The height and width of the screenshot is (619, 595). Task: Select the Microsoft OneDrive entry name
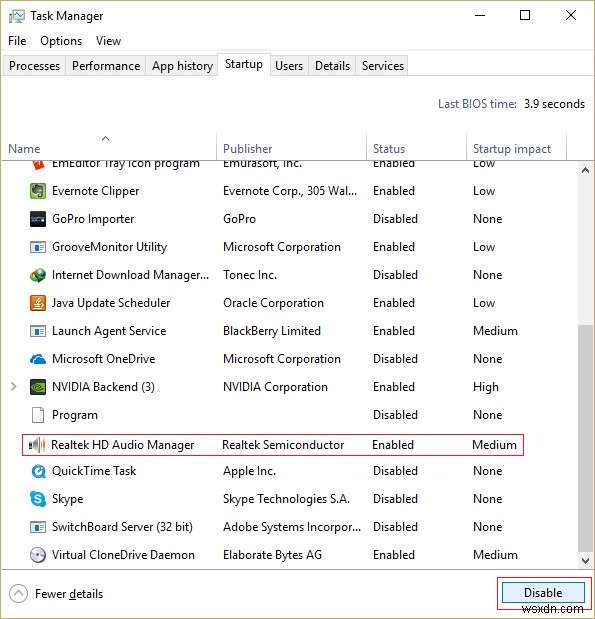click(x=103, y=359)
